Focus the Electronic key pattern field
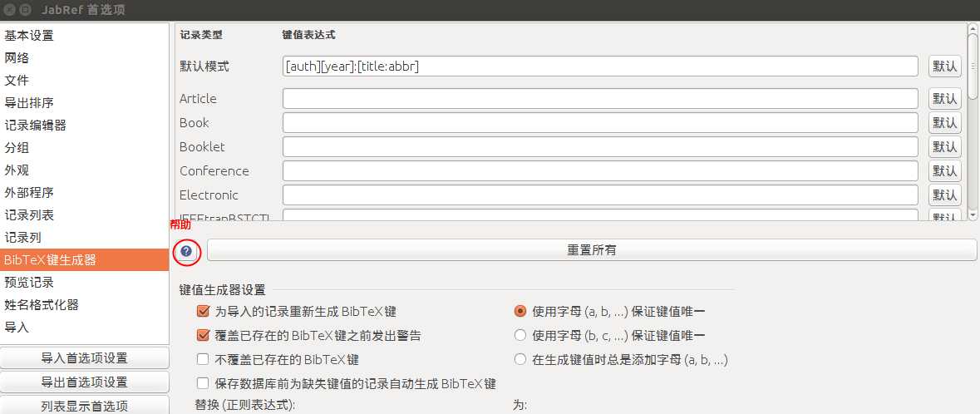The image size is (980, 414). point(600,195)
